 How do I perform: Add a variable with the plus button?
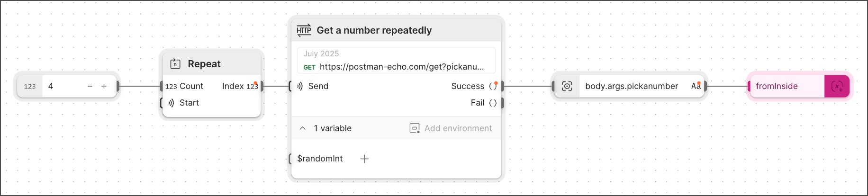click(x=364, y=159)
